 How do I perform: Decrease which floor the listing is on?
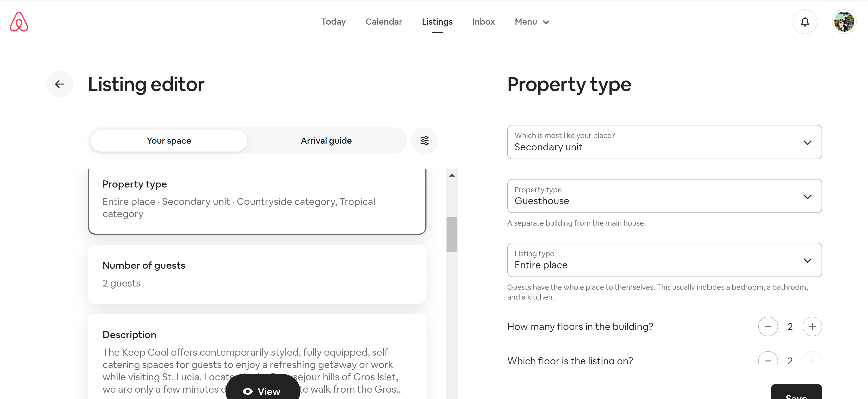[x=768, y=360]
